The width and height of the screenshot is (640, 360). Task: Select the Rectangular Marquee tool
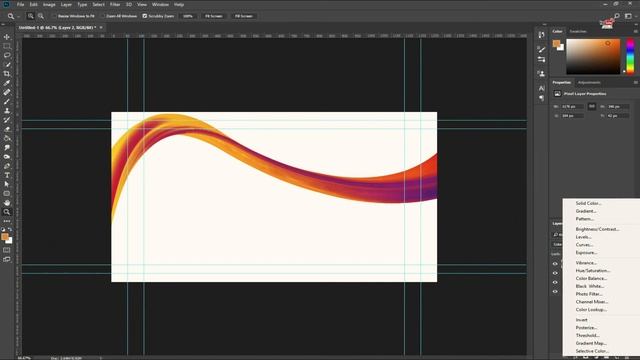click(7, 46)
